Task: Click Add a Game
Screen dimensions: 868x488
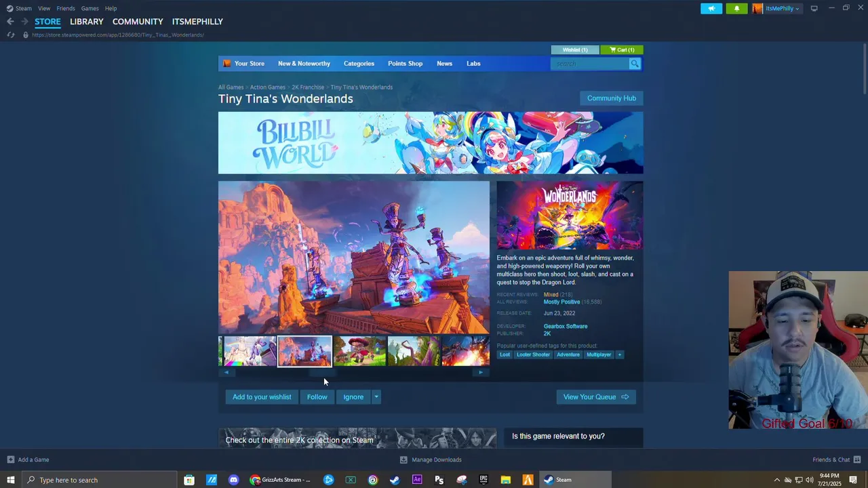Action: point(28,460)
